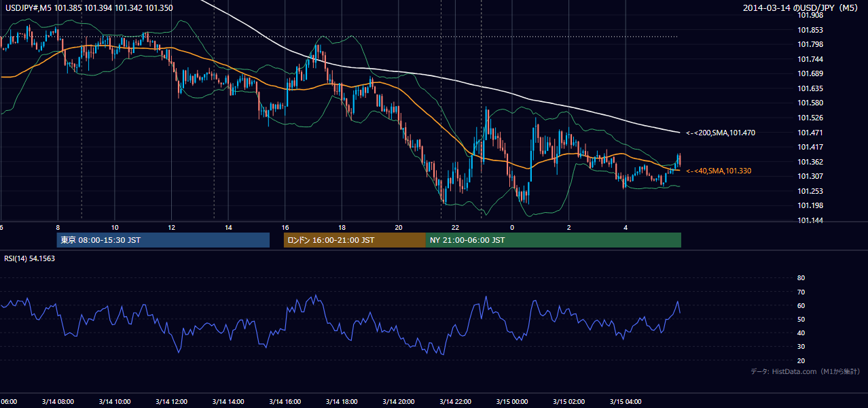Select the NY 21:00-06:00 JST session bar
The height and width of the screenshot is (408, 868).
pyautogui.click(x=554, y=240)
